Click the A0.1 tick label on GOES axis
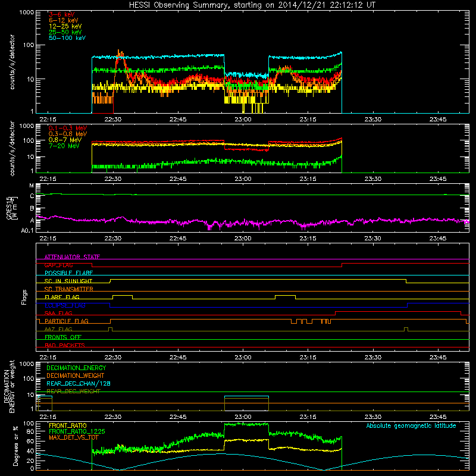 (27, 231)
